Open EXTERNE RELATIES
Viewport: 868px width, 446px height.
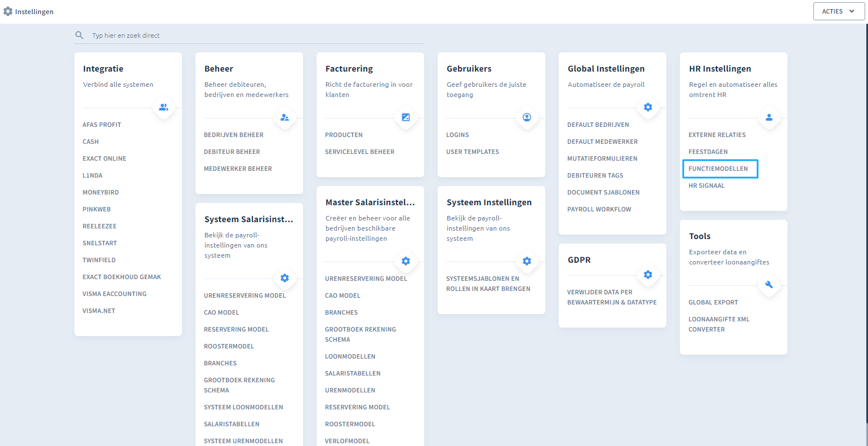pos(717,135)
